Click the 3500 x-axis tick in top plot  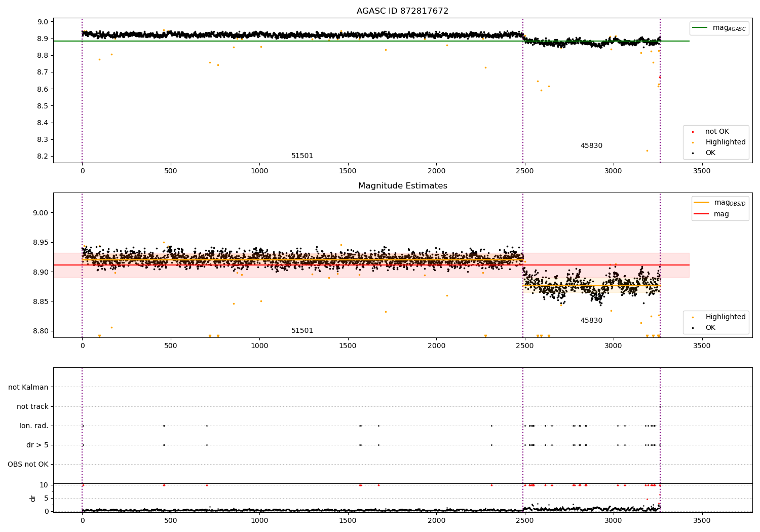tap(702, 171)
